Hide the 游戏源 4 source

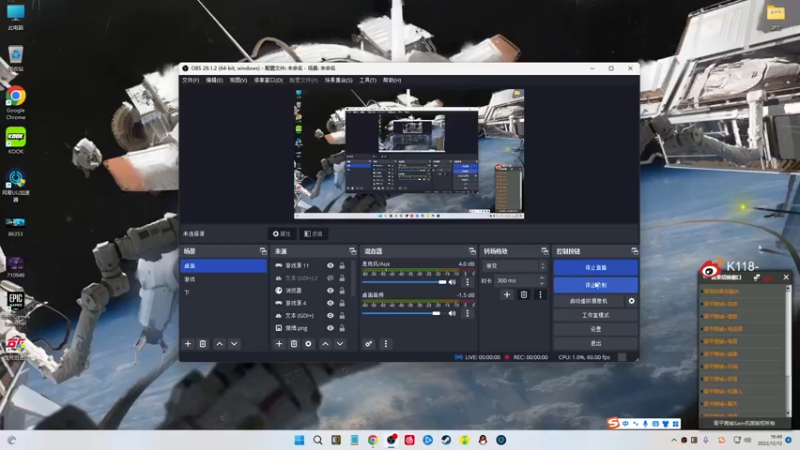[x=330, y=303]
